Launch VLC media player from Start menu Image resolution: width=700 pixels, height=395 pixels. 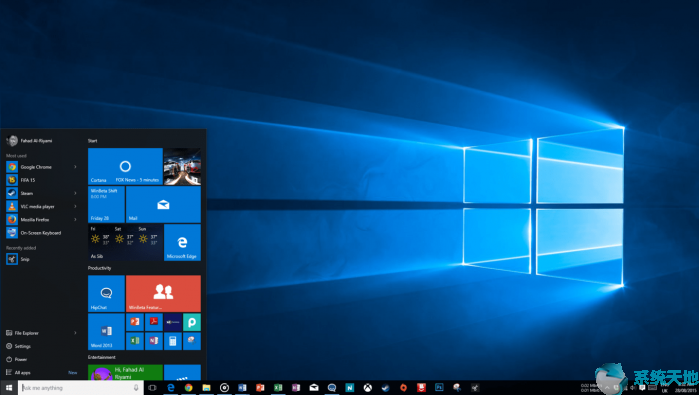point(41,206)
